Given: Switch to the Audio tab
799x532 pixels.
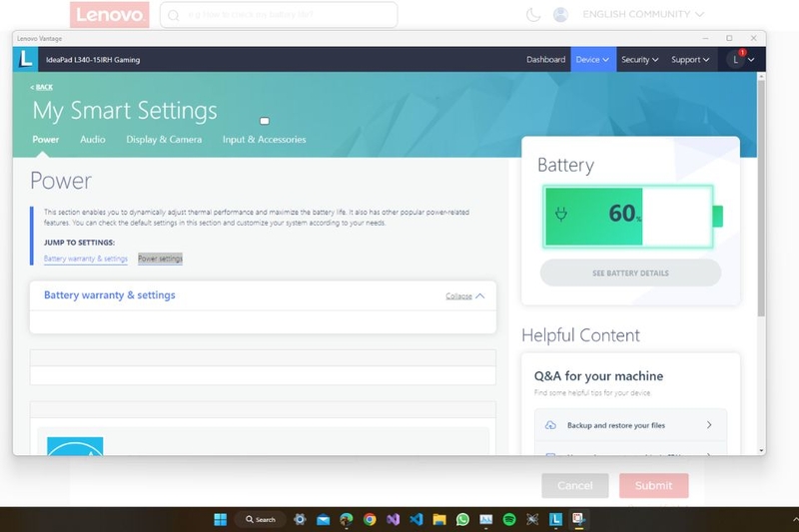Looking at the screenshot, I should [93, 140].
